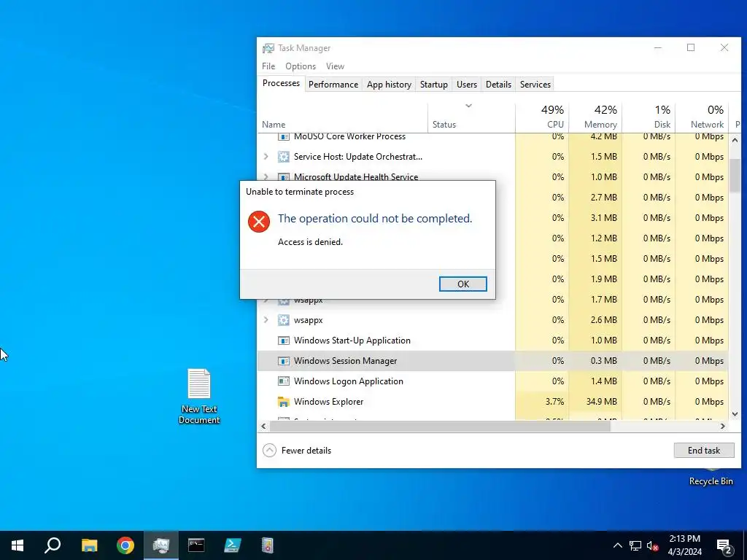This screenshot has height=560, width=747.
Task: Click the vertical scrollbar down arrow
Action: tap(735, 414)
